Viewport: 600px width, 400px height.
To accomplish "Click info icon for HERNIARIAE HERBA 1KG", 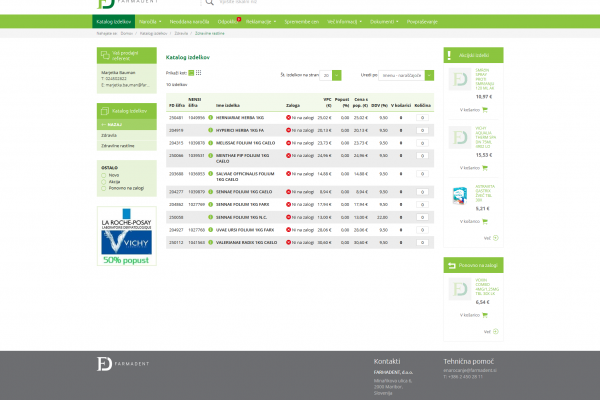I will pos(210,118).
